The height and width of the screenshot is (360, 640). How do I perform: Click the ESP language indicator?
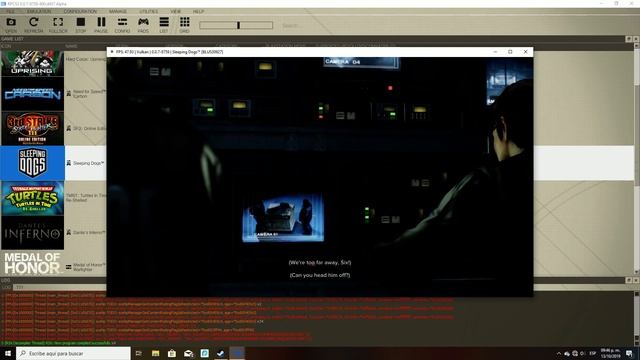[x=593, y=353]
